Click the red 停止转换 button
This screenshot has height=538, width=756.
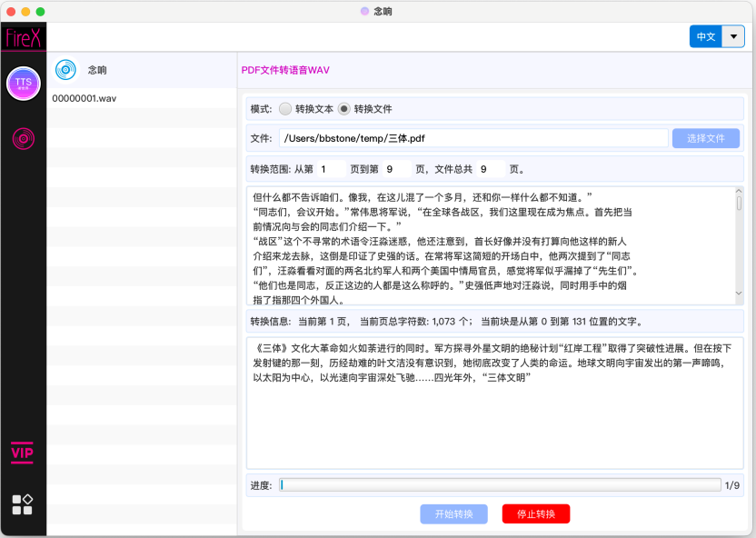tap(536, 513)
